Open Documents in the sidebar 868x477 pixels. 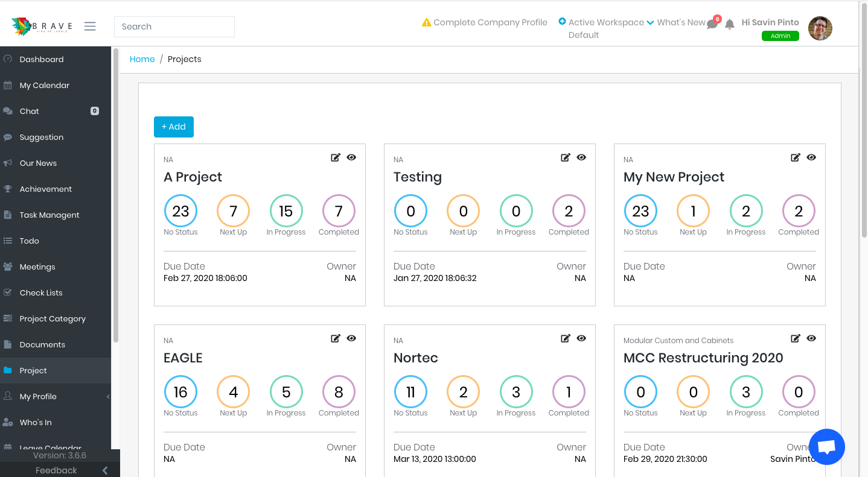pos(56,344)
